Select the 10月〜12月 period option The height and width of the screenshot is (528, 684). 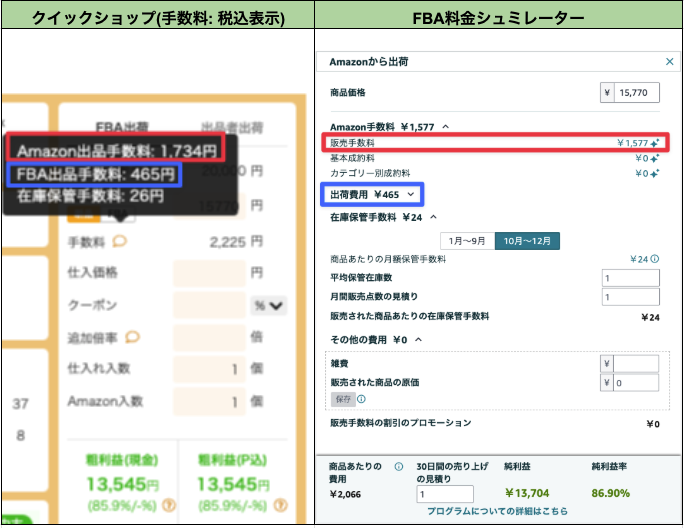pos(527,240)
